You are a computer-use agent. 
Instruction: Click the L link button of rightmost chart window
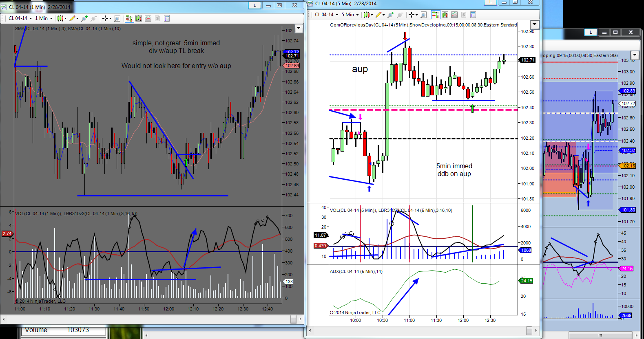(591, 32)
